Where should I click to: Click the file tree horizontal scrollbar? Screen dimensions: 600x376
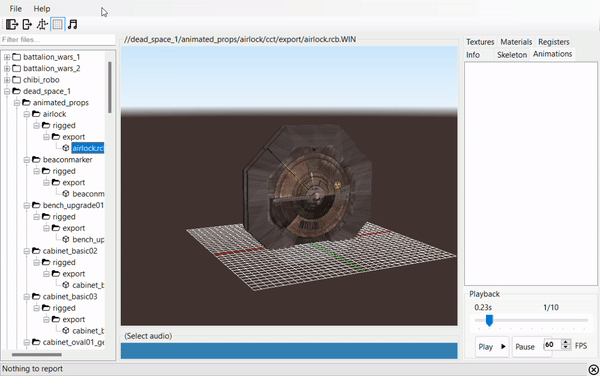(37, 355)
